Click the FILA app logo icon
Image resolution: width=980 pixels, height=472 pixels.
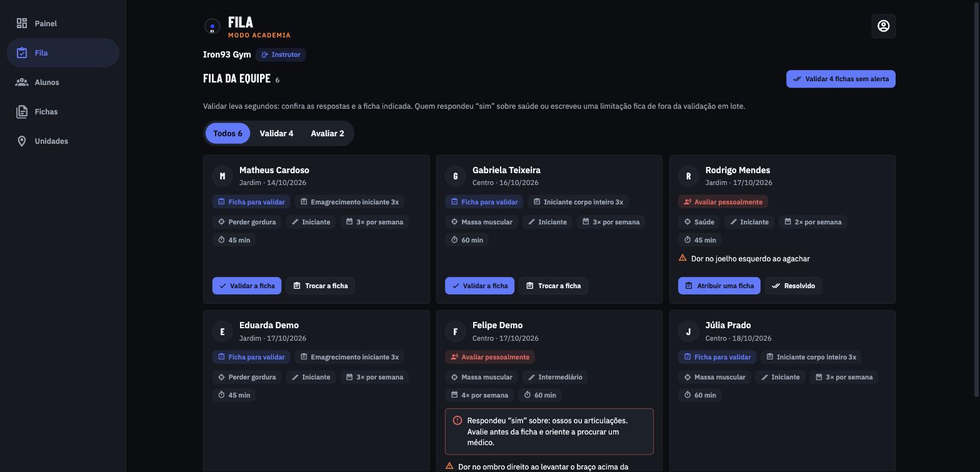click(x=212, y=26)
